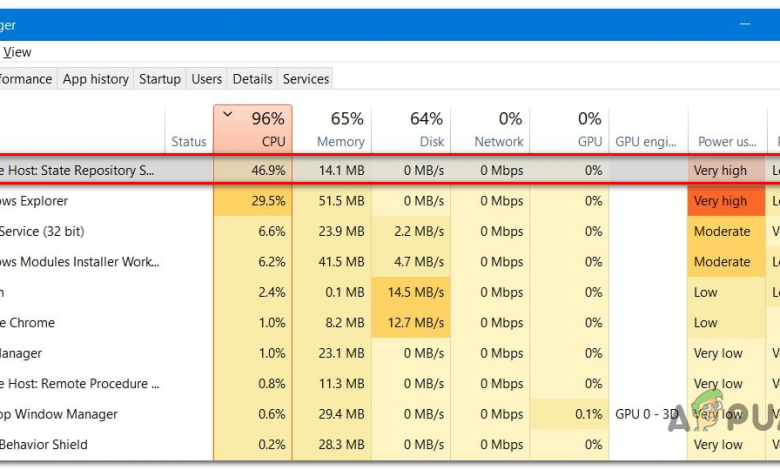780x470 pixels.
Task: Select the Details tab
Action: click(252, 79)
